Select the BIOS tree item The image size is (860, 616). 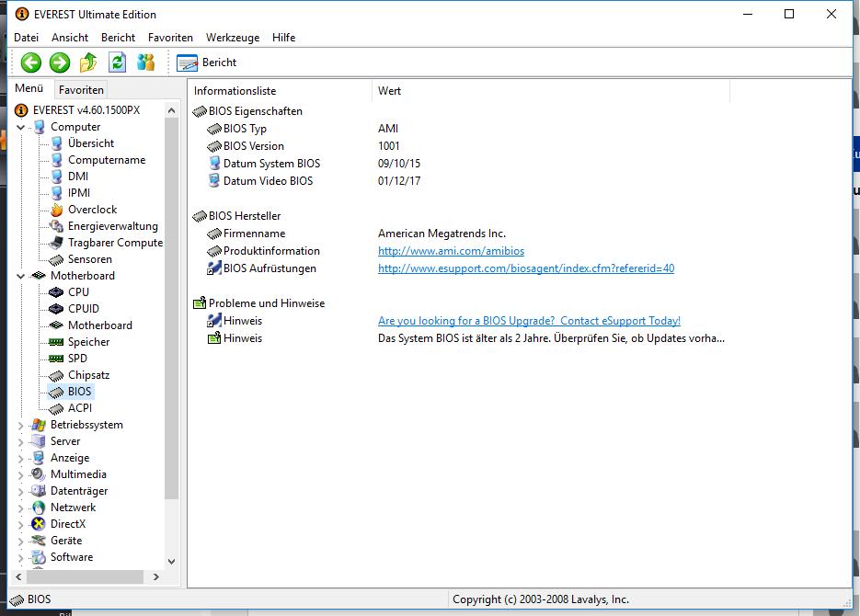pos(79,392)
